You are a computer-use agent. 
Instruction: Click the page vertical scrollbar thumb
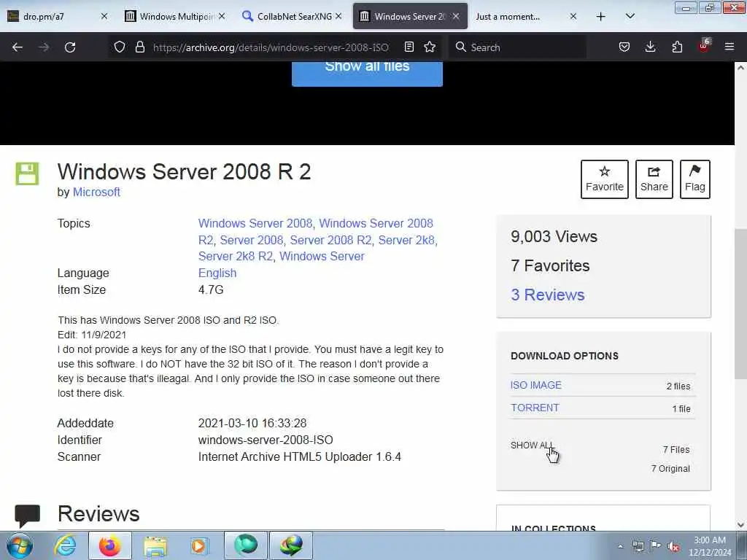740,305
